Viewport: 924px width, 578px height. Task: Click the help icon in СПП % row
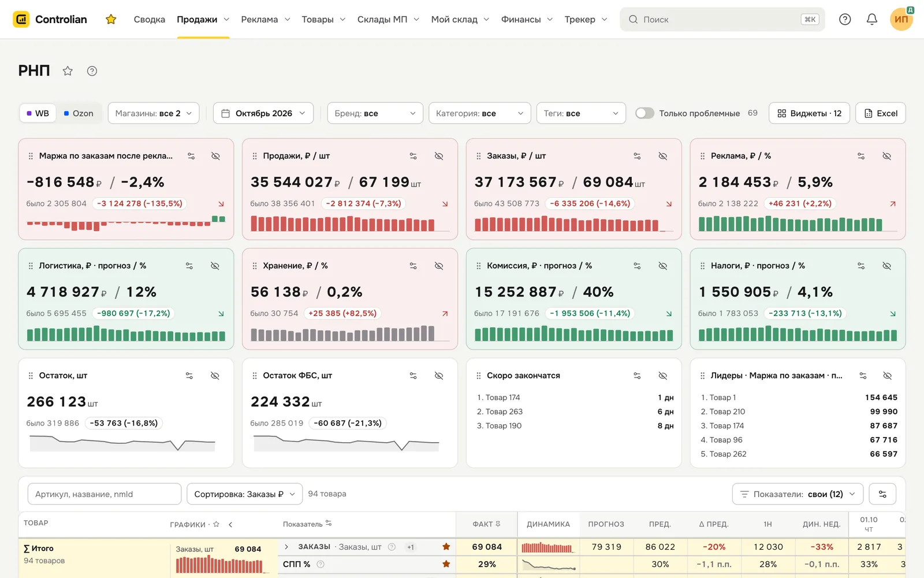(321, 564)
